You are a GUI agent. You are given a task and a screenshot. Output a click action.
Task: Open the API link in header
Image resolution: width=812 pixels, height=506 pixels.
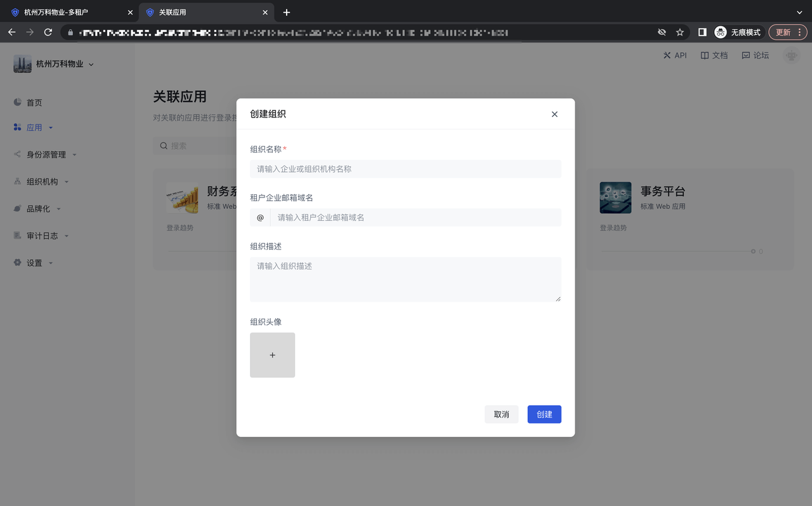(675, 55)
